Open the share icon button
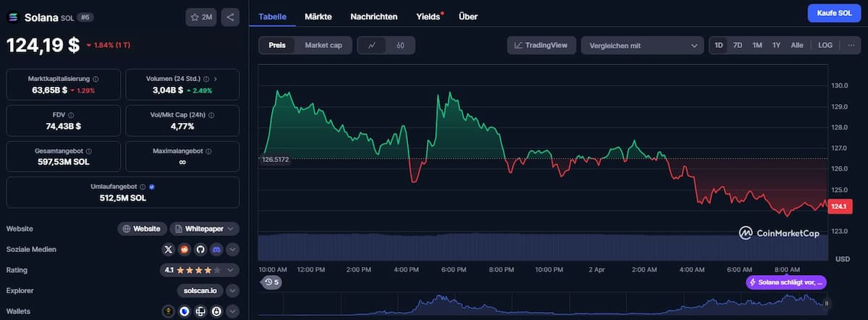Screen dimensions: 868x320 click(x=230, y=17)
